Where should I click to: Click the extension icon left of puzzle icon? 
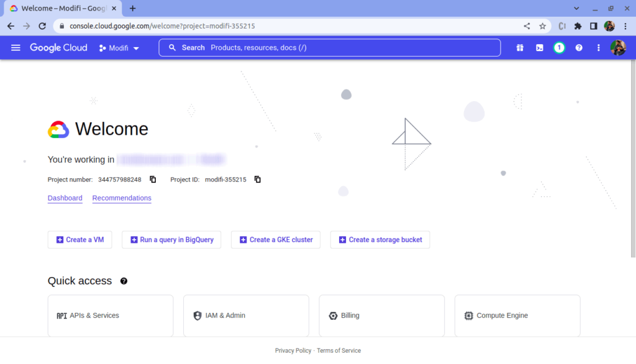pos(562,26)
